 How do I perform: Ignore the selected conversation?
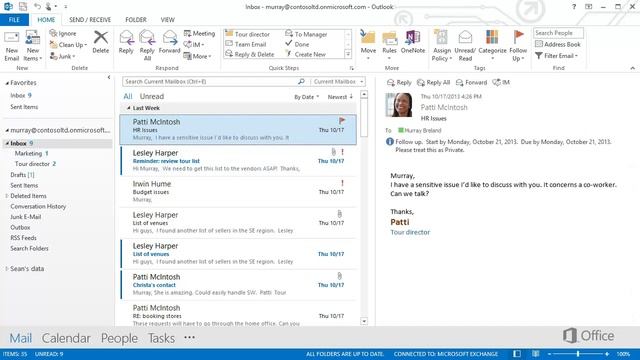tap(63, 33)
